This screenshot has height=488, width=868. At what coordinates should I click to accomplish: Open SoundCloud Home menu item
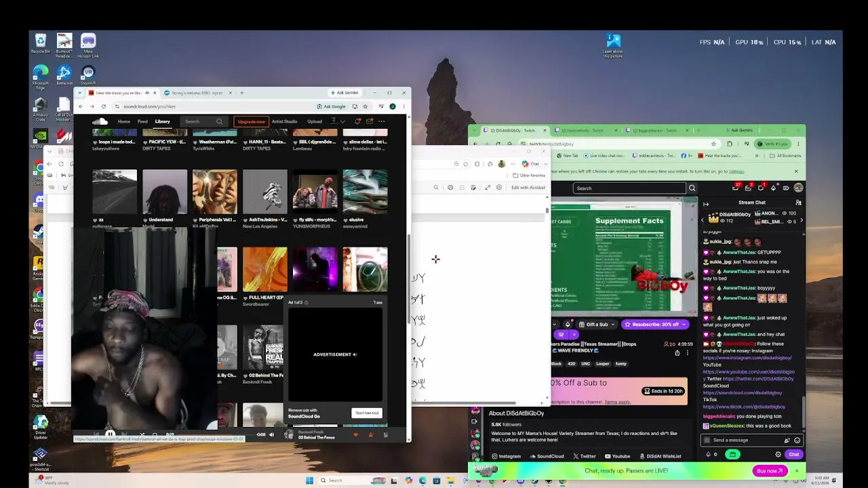click(x=124, y=122)
